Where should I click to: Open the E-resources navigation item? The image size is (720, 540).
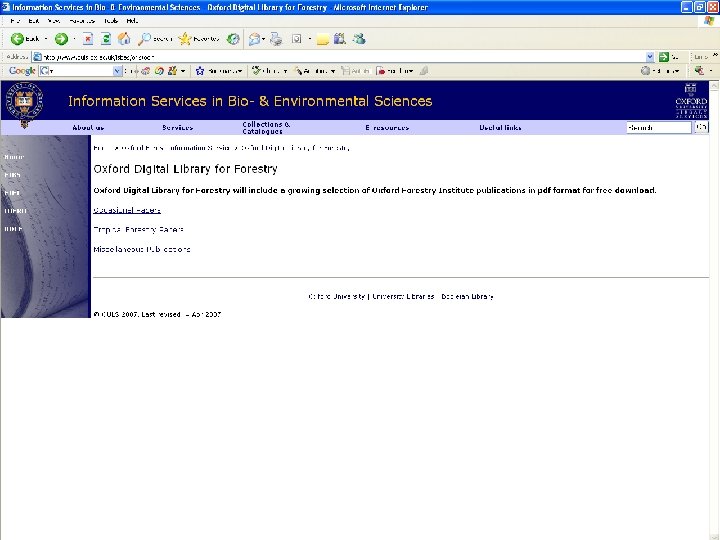pos(387,128)
